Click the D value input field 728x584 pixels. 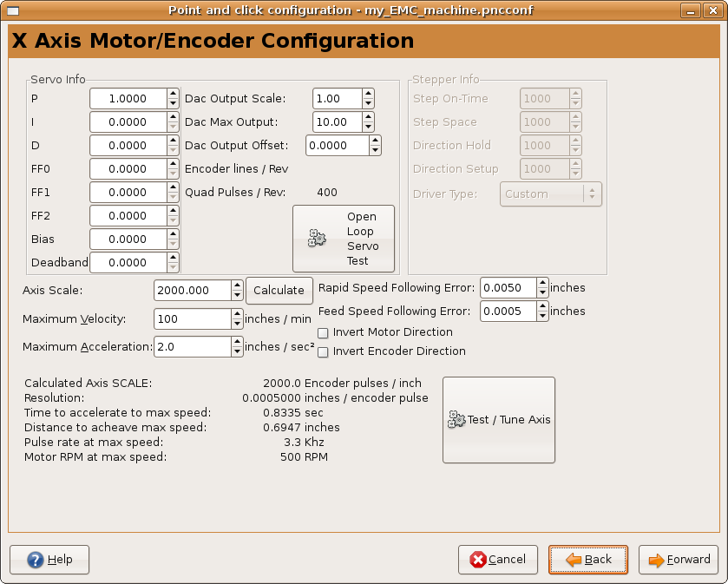click(x=128, y=145)
